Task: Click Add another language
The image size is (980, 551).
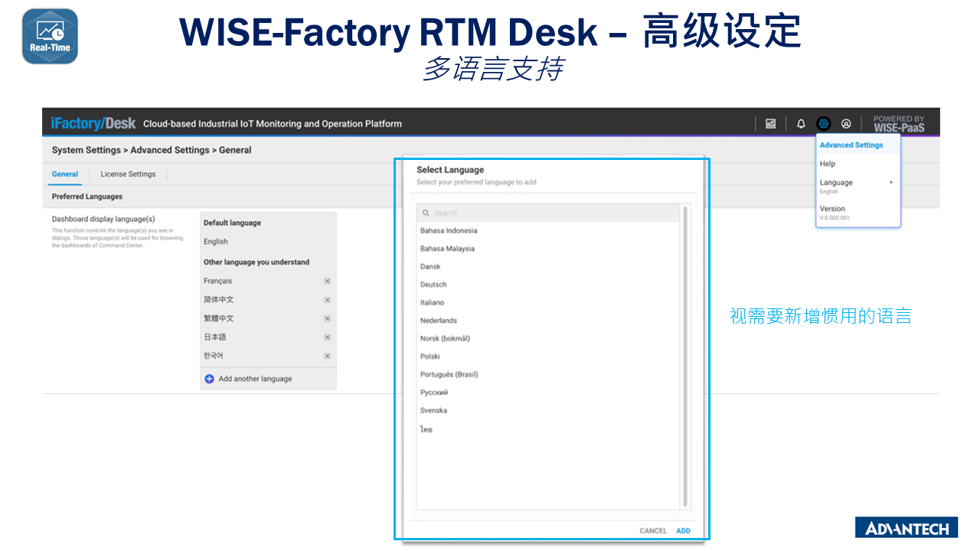Action: point(255,379)
